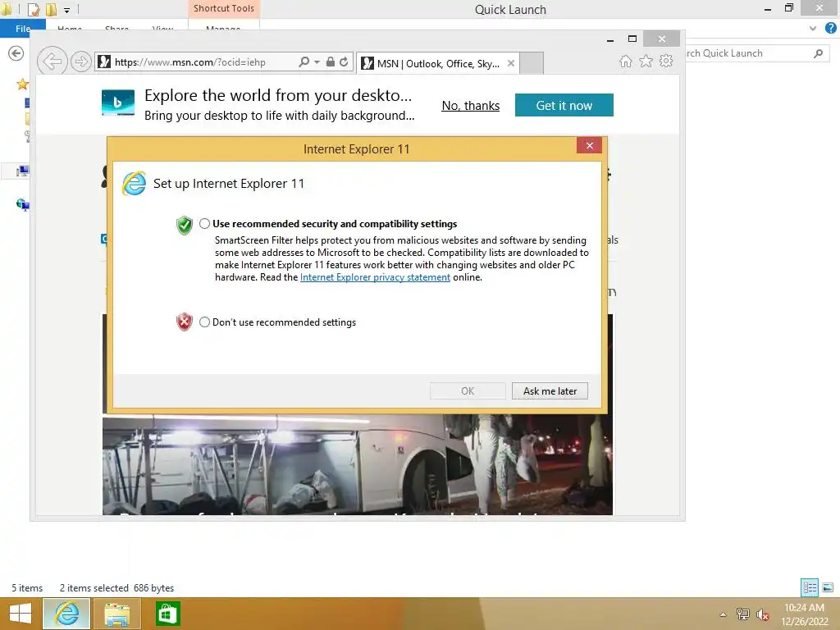Click Internet Explorer taskbar icon

pyautogui.click(x=66, y=614)
